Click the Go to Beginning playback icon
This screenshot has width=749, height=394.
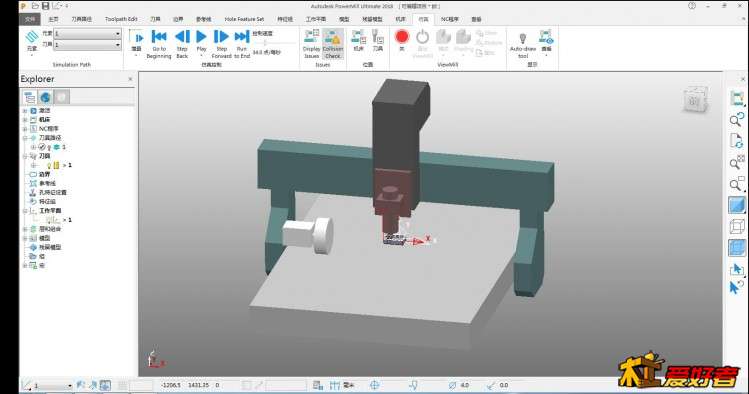[x=159, y=37]
